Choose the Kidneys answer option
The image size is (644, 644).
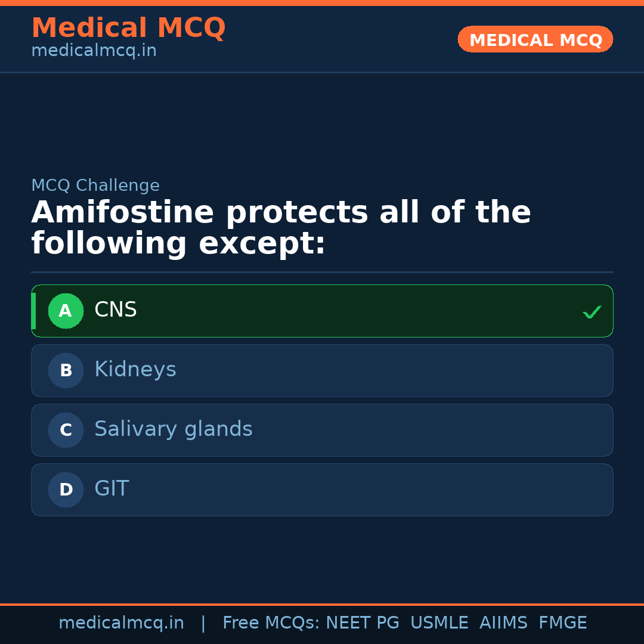(x=135, y=370)
